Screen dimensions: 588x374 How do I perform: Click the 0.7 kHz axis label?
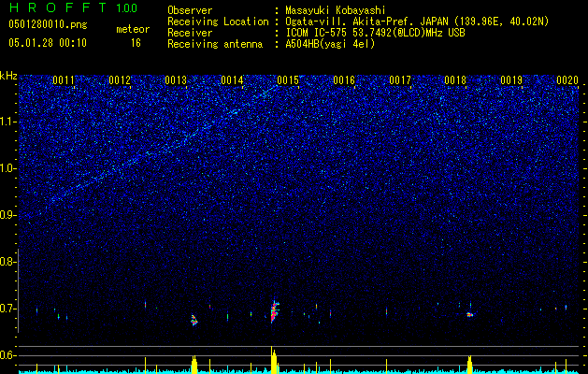click(x=7, y=309)
